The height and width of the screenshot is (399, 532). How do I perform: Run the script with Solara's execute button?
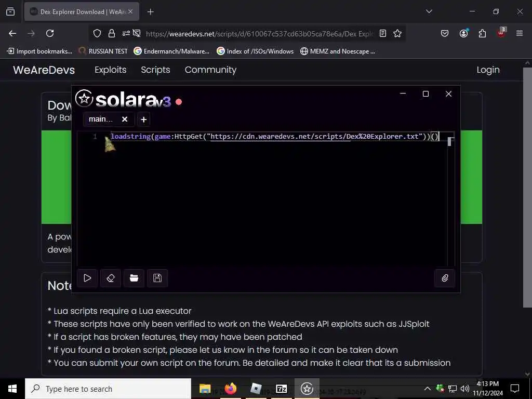point(87,278)
